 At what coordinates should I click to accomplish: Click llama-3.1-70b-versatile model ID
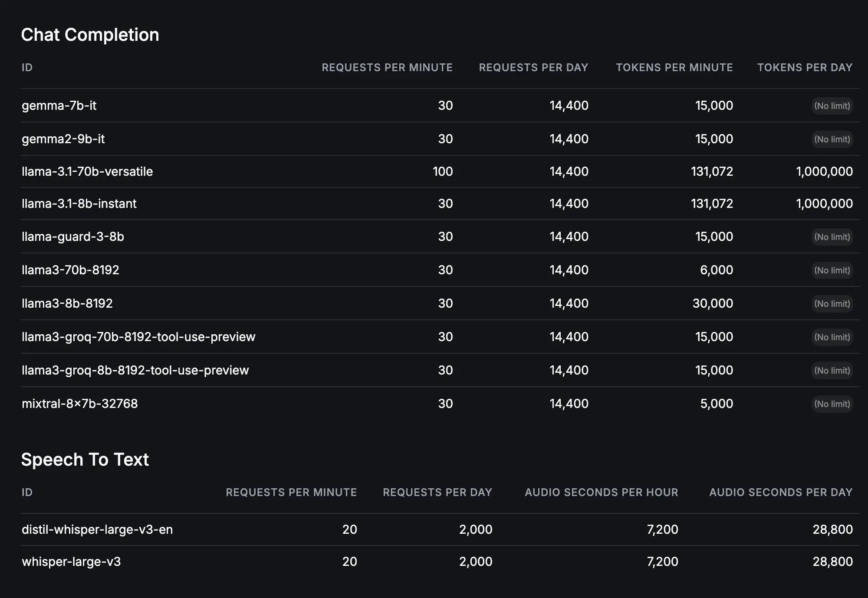pyautogui.click(x=87, y=171)
